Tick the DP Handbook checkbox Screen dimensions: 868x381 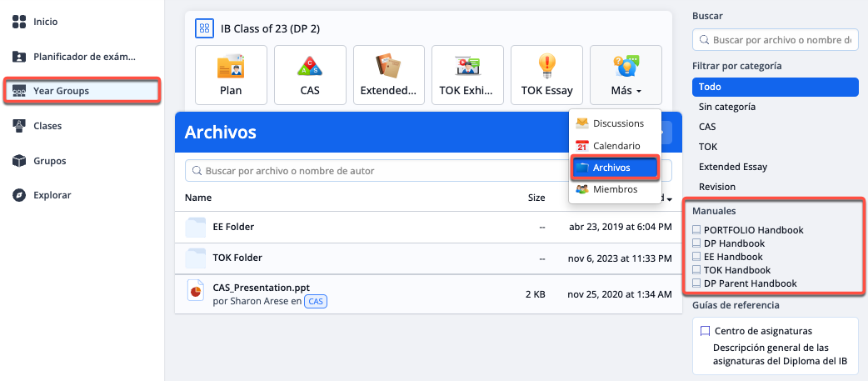(x=697, y=243)
